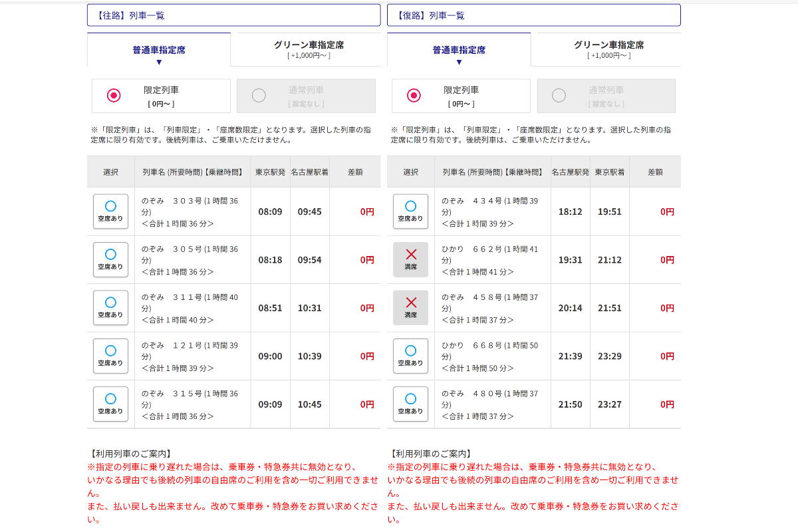Click arrival time 09:45 cell

point(310,211)
